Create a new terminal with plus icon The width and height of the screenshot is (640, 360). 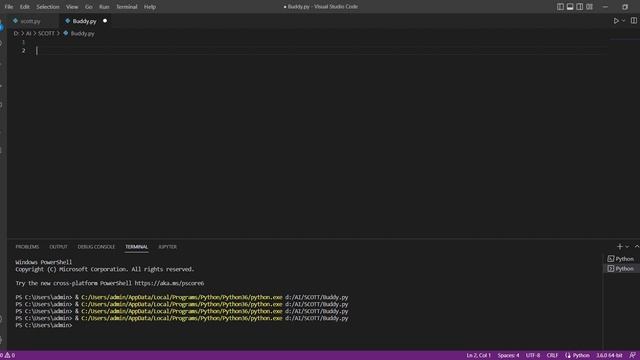(620, 247)
